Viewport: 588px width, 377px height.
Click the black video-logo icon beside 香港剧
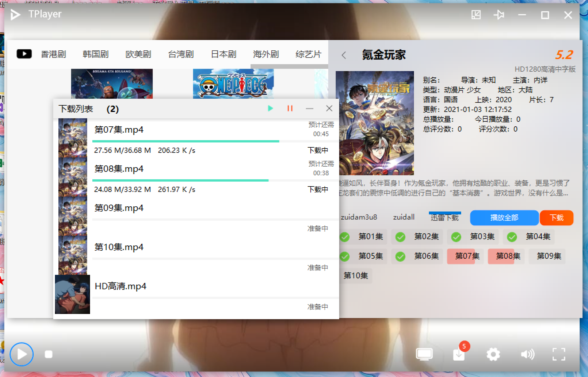[24, 54]
